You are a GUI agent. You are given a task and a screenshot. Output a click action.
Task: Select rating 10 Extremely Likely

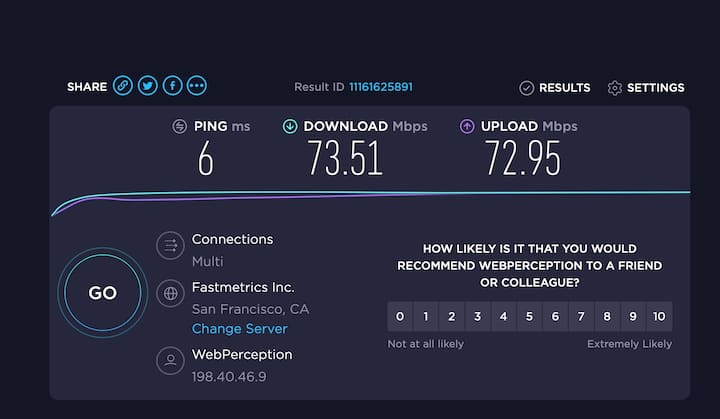(x=659, y=317)
